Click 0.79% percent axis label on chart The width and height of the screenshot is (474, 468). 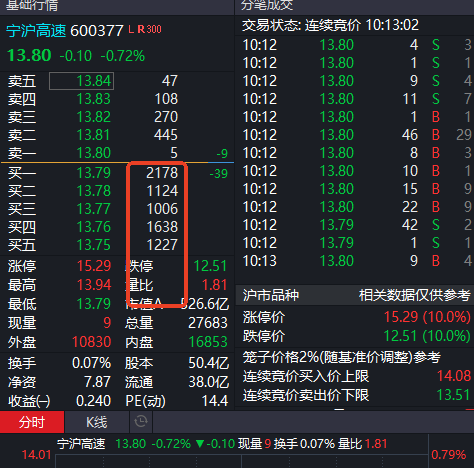tap(449, 455)
